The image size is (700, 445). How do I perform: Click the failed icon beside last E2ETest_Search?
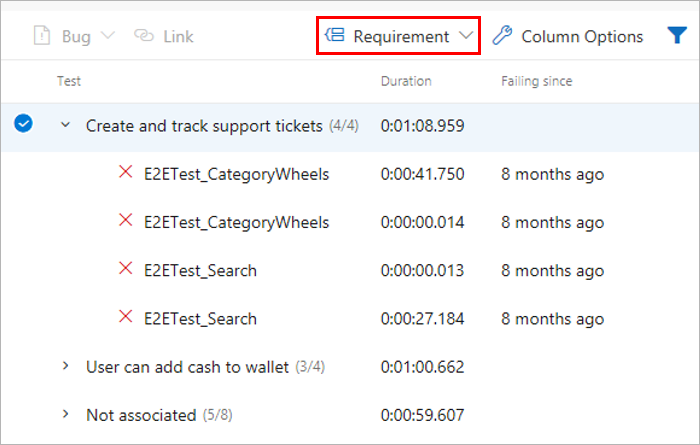point(126,318)
